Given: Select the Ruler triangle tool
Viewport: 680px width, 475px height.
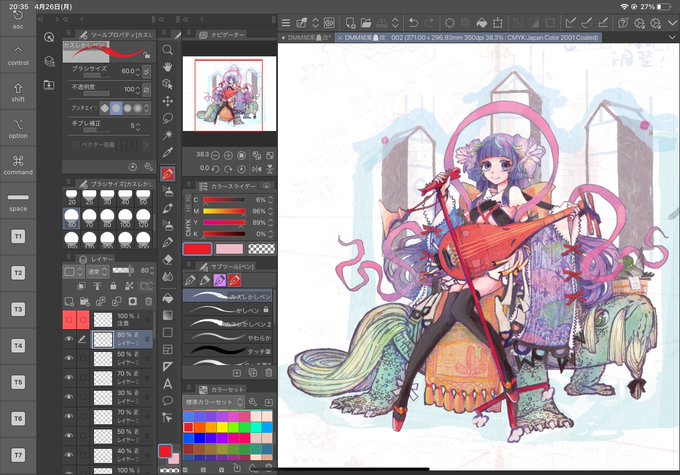Looking at the screenshot, I should pos(167,367).
